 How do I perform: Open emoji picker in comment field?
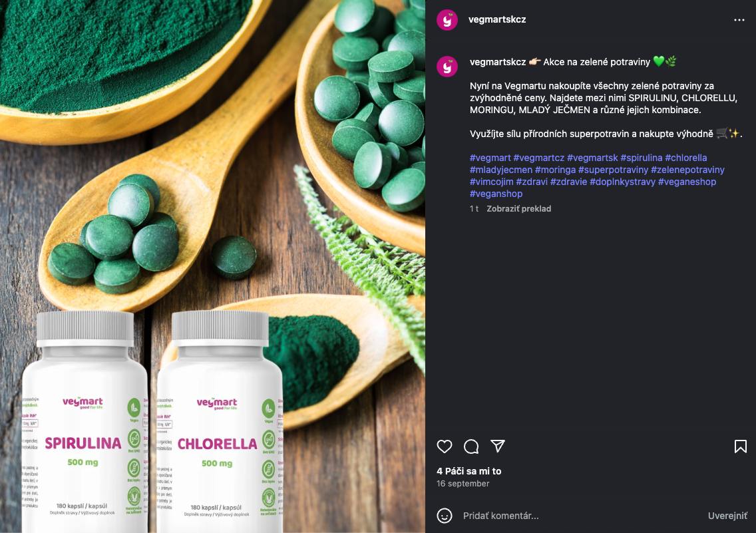point(444,516)
